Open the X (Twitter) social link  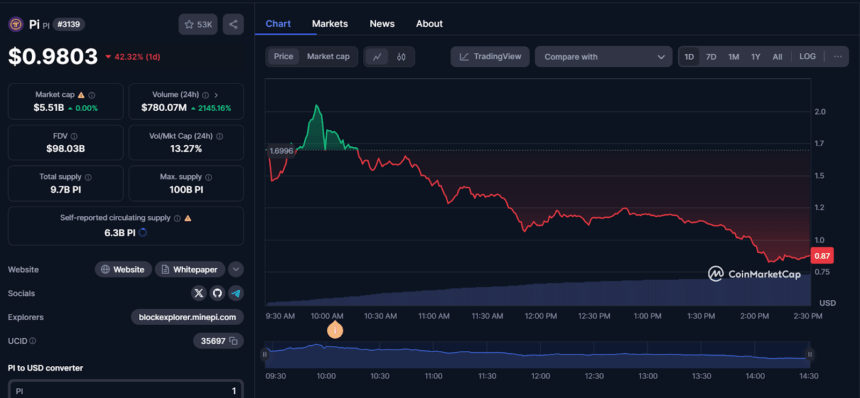(x=199, y=293)
